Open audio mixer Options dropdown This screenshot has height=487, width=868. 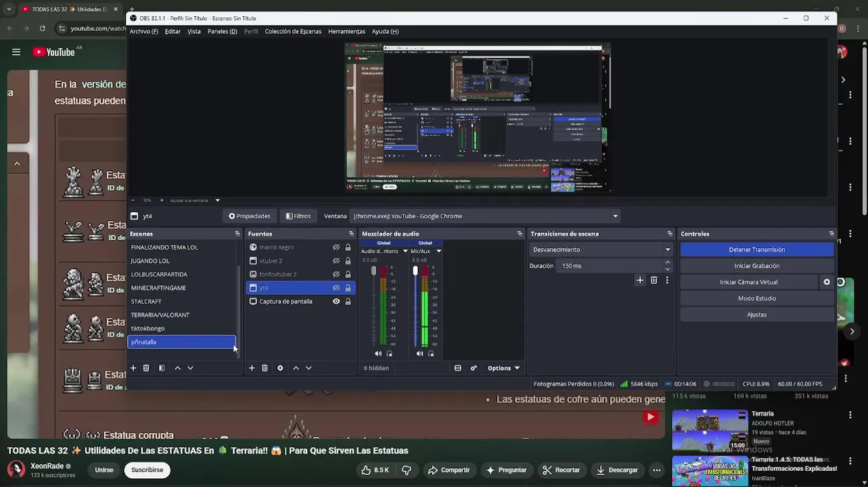click(503, 368)
